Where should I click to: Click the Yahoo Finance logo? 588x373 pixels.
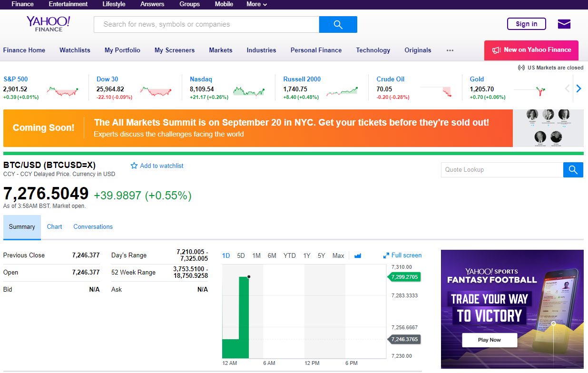coord(48,24)
